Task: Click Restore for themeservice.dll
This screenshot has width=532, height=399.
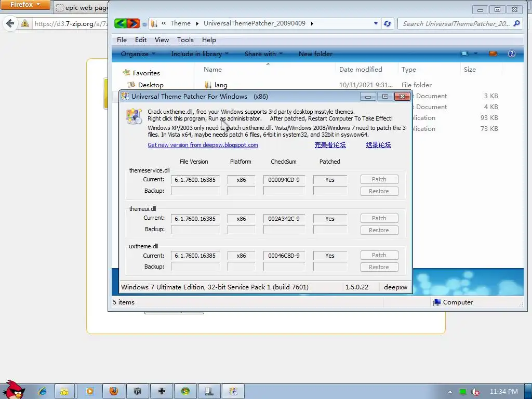Action: [x=379, y=191]
